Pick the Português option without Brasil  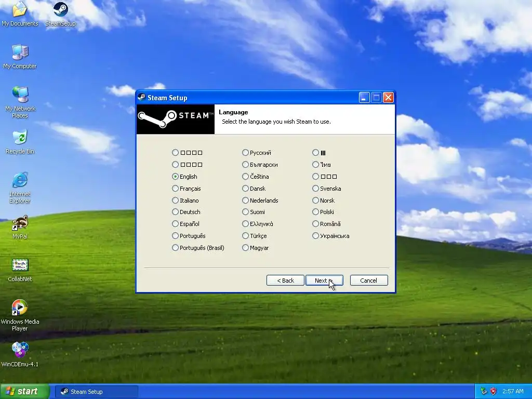[189, 236]
